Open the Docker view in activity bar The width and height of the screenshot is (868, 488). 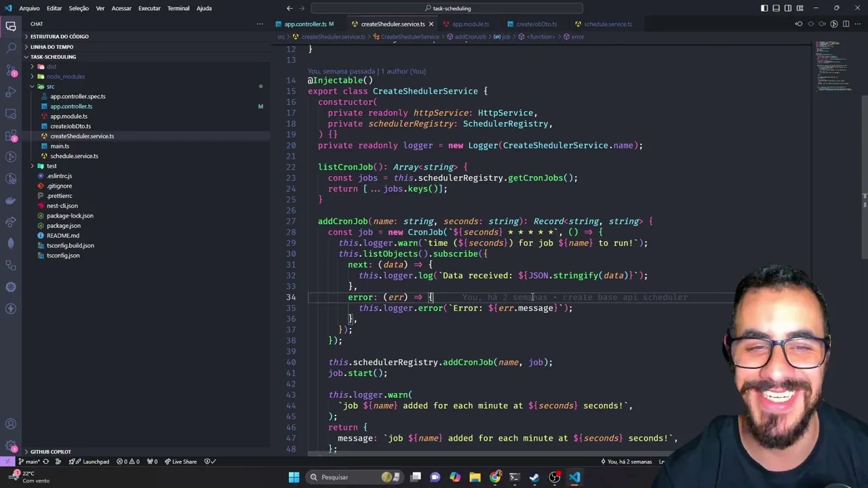coord(11,200)
